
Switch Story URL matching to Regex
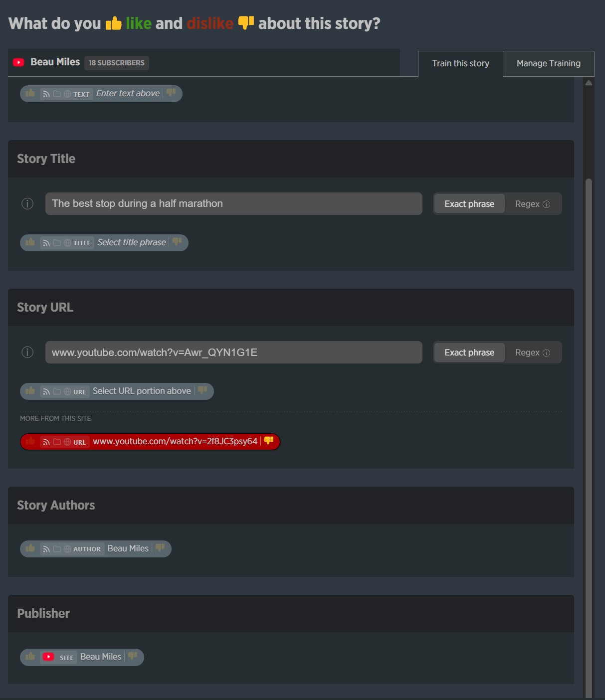tap(532, 352)
